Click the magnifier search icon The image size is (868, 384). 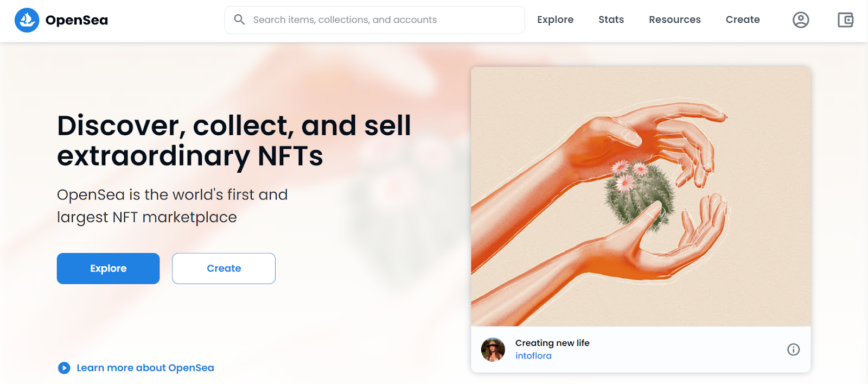(x=239, y=20)
